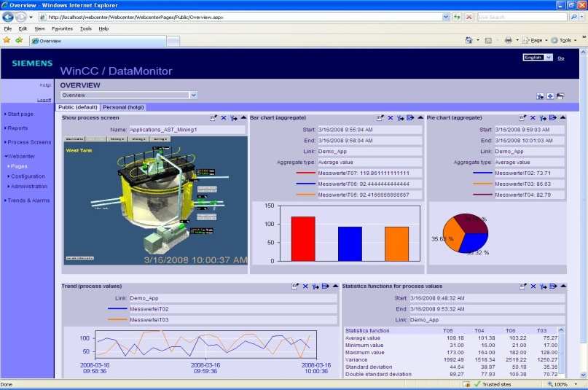Edit the Show process screen web part
This screenshot has height=390, width=588.
coord(213,118)
